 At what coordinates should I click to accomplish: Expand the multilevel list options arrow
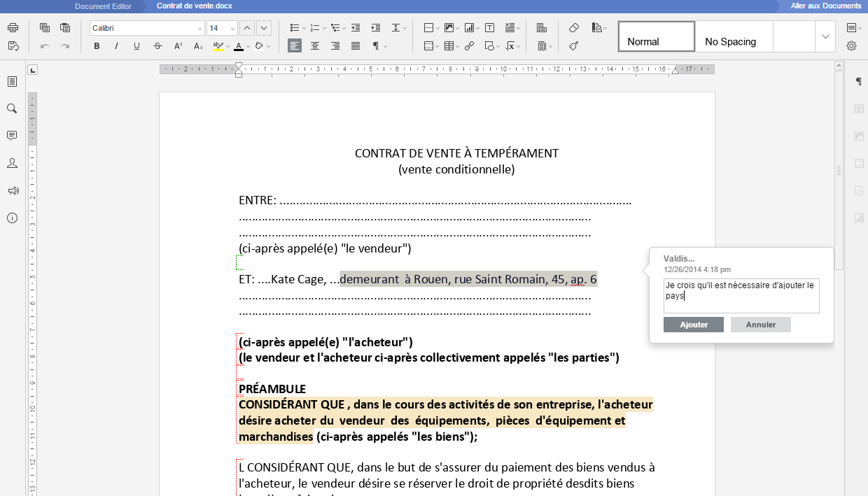pos(344,29)
